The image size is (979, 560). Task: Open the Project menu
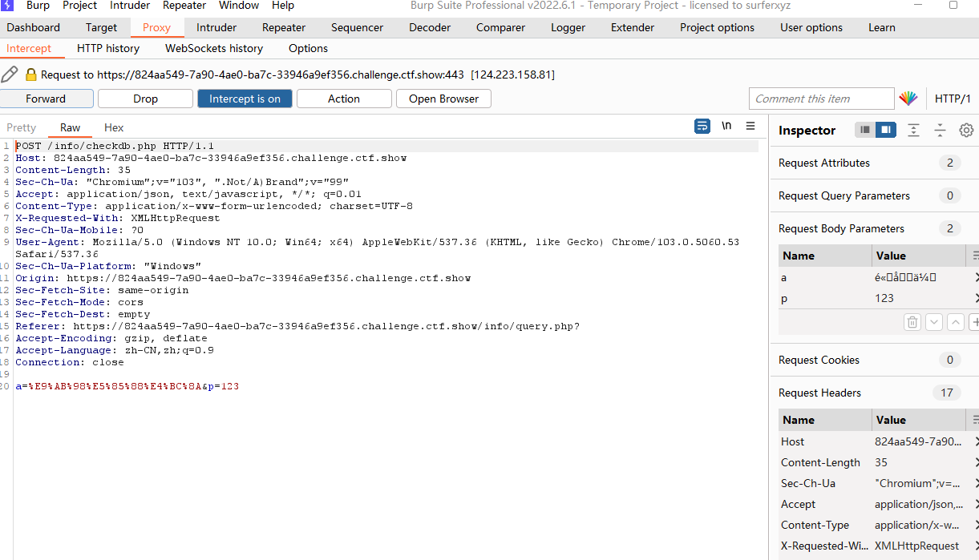click(x=80, y=6)
